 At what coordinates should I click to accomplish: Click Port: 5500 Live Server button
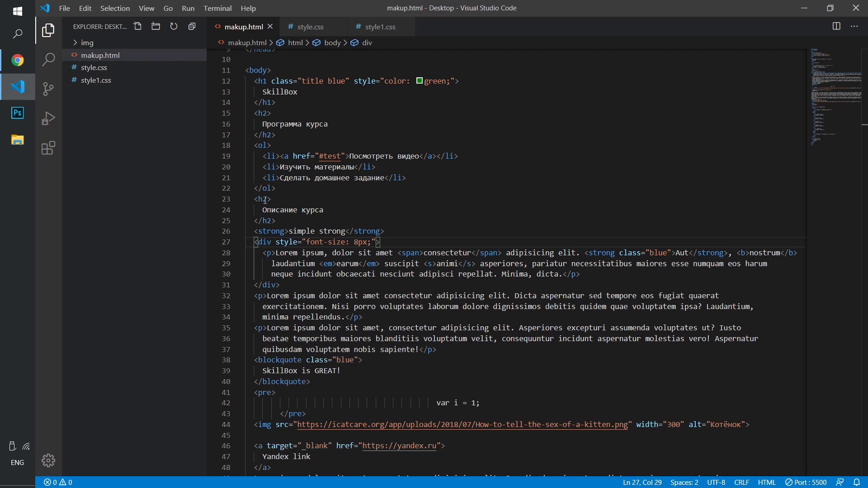[x=806, y=483]
